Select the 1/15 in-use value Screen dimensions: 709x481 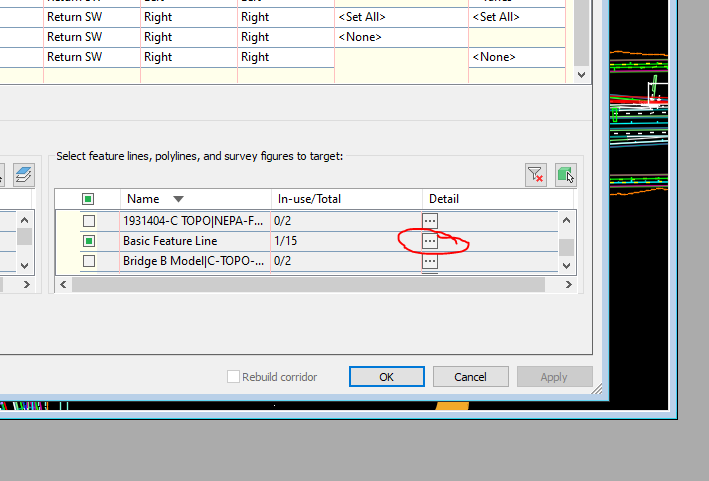coord(285,241)
